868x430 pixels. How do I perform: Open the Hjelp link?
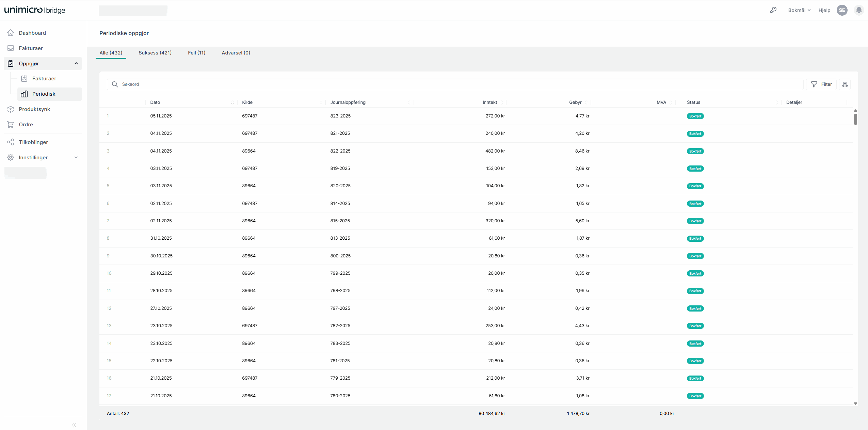(x=824, y=10)
